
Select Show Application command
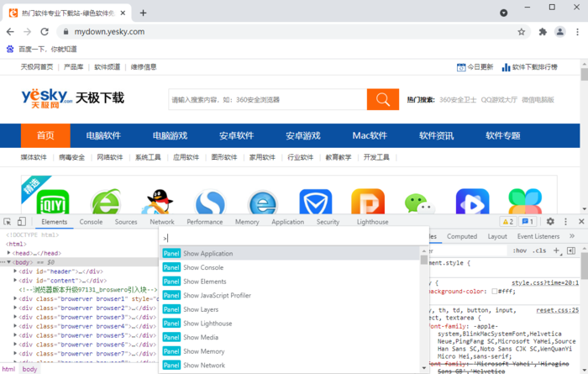click(x=290, y=254)
